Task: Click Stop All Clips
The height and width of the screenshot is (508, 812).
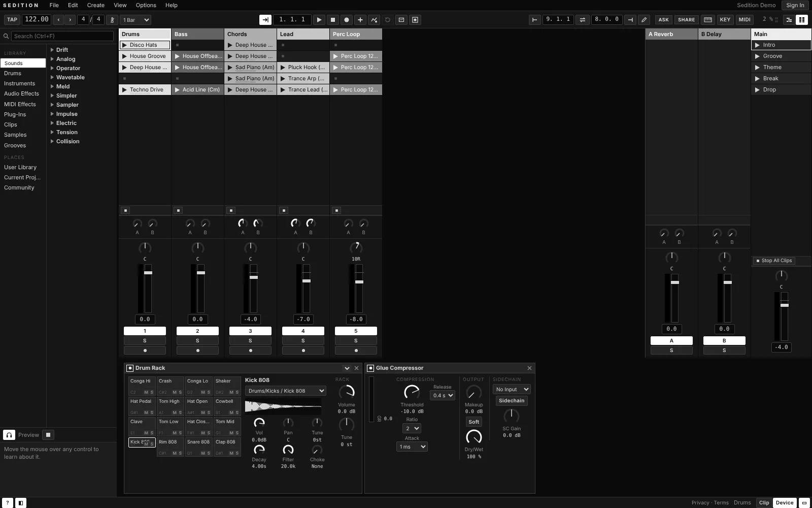Action: tap(774, 261)
